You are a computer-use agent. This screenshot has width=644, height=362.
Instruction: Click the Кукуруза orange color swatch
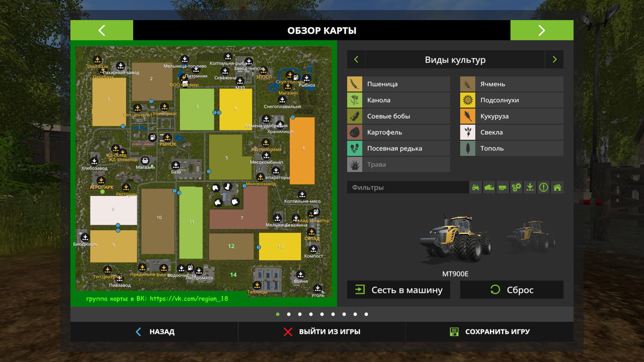click(x=468, y=116)
